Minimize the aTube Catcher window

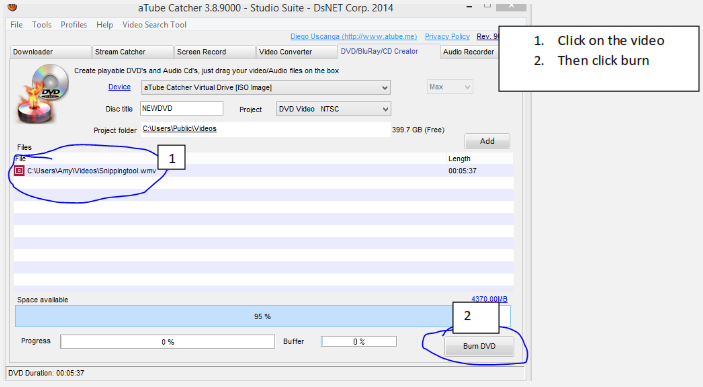coord(469,7)
